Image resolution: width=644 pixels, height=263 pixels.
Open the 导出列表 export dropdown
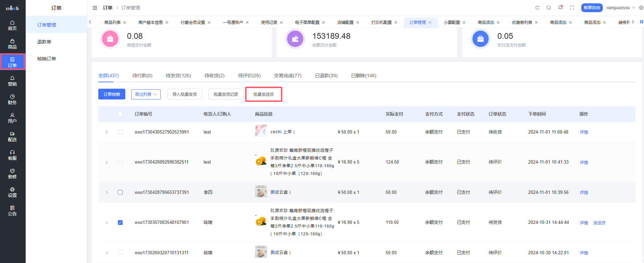146,94
